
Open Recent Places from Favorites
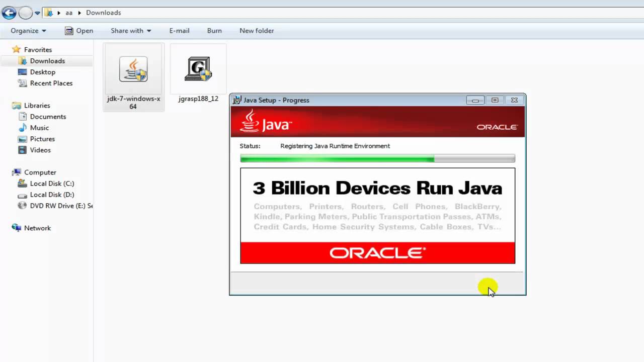click(51, 83)
